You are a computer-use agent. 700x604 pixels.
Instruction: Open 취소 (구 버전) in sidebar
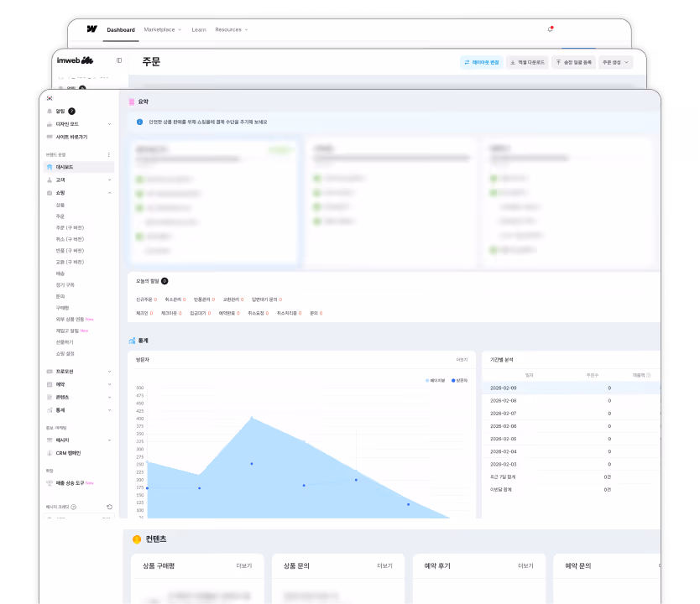point(70,239)
